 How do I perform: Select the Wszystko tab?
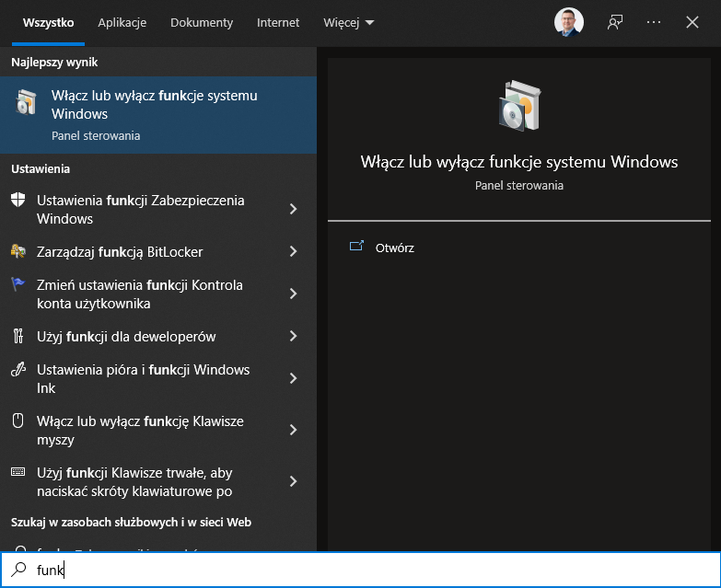(48, 22)
